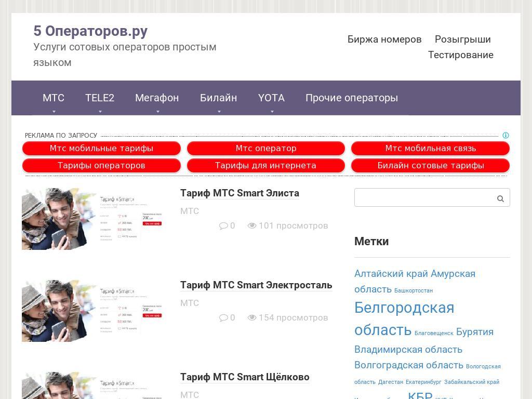Open the Мегафон menu item
This screenshot has width=532, height=399.
[x=157, y=98]
